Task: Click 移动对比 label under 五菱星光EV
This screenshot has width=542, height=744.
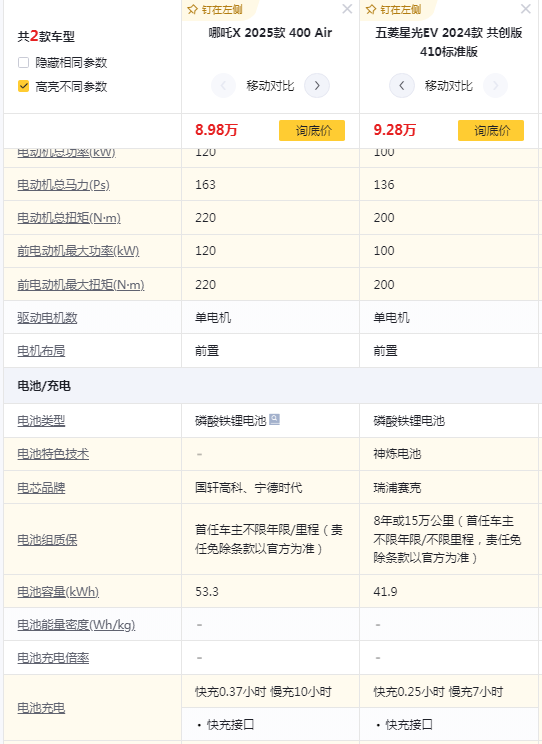Action: pyautogui.click(x=449, y=86)
